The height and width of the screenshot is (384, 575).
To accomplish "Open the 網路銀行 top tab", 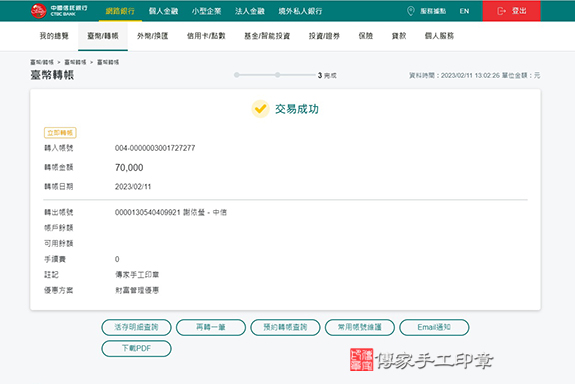I will point(120,11).
